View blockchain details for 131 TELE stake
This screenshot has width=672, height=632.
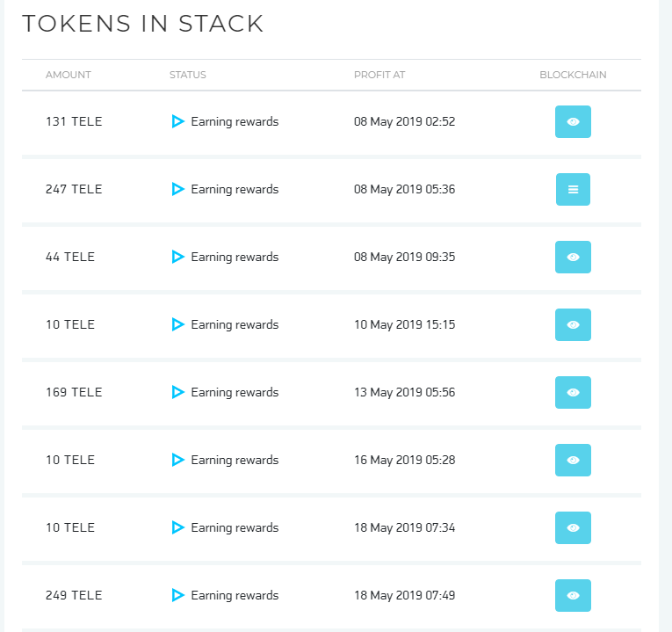(573, 122)
